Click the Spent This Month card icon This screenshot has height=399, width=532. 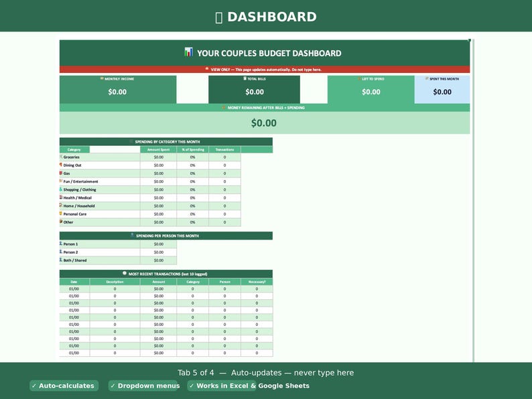[x=427, y=78]
